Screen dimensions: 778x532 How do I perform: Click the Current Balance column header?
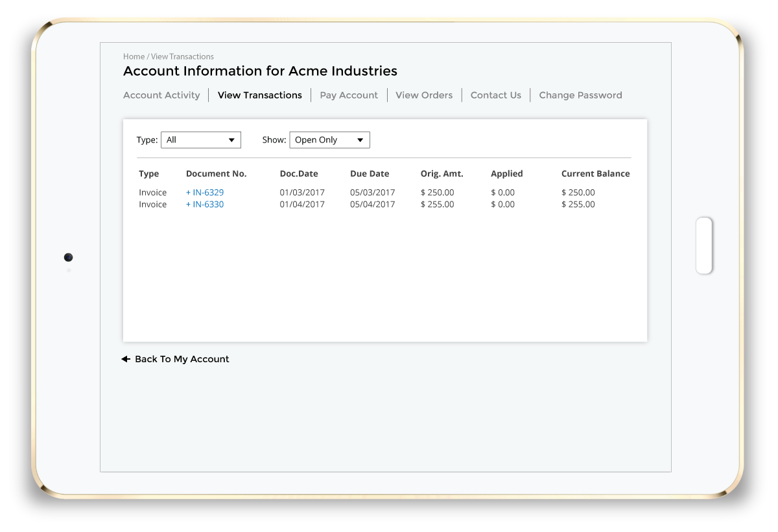click(x=596, y=174)
